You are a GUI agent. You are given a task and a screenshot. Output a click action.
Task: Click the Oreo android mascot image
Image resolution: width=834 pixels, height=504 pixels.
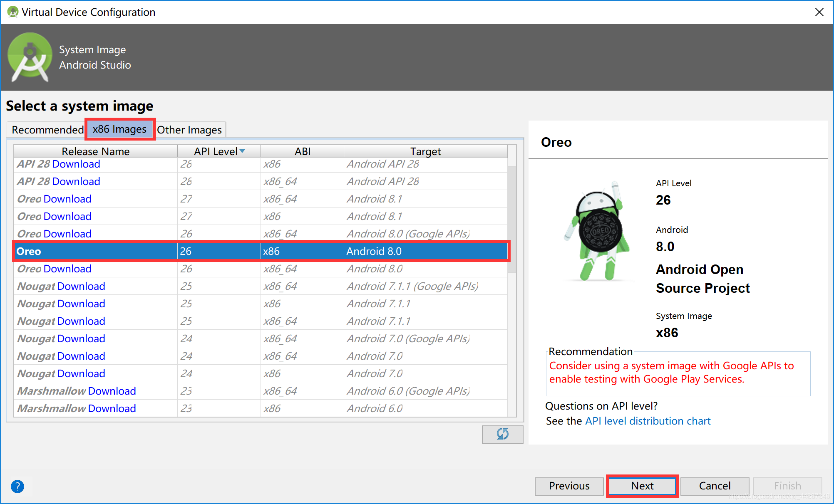pyautogui.click(x=598, y=232)
